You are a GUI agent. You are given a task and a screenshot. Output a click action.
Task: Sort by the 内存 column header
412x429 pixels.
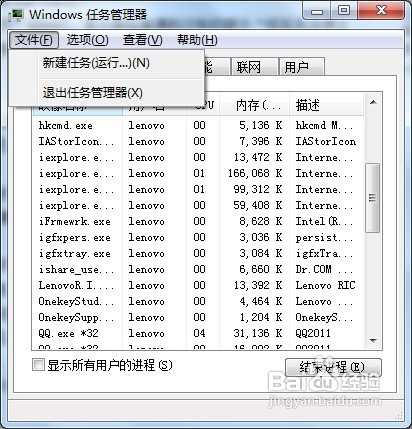click(255, 105)
